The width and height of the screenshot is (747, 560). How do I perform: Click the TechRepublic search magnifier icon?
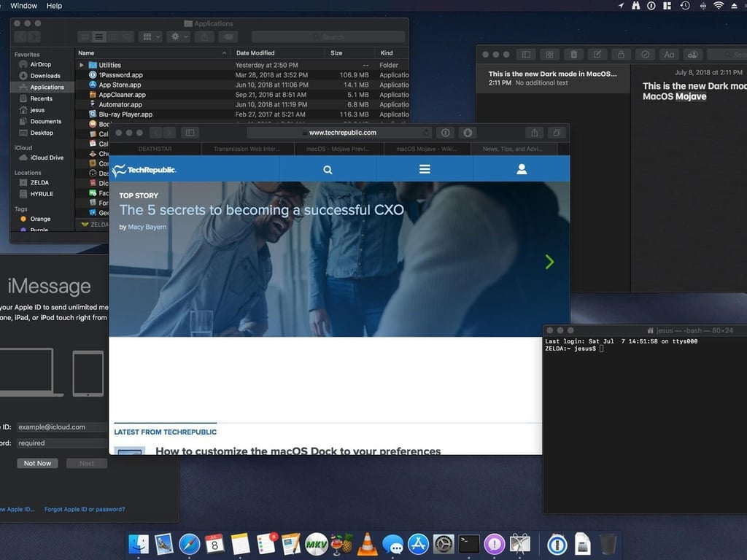coord(328,169)
